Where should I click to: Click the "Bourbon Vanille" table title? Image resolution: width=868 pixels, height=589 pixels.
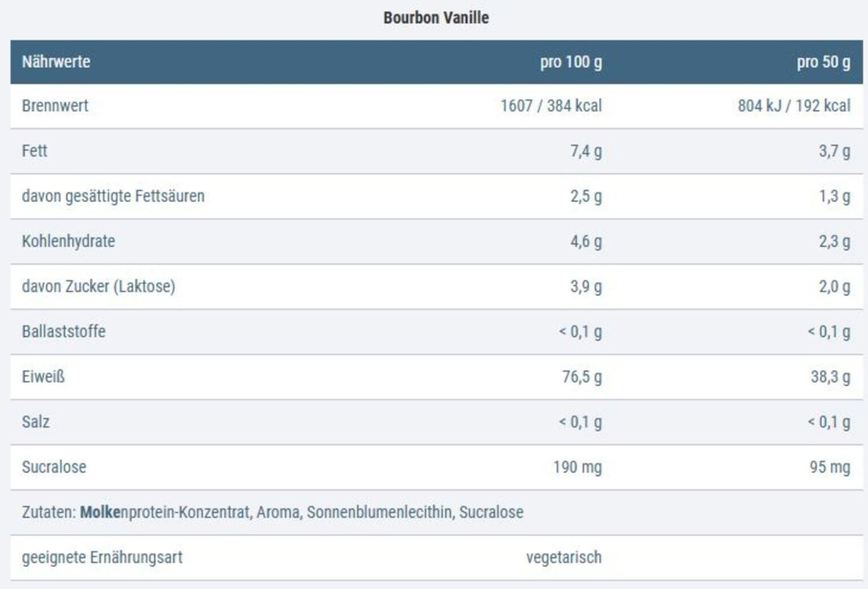[436, 18]
